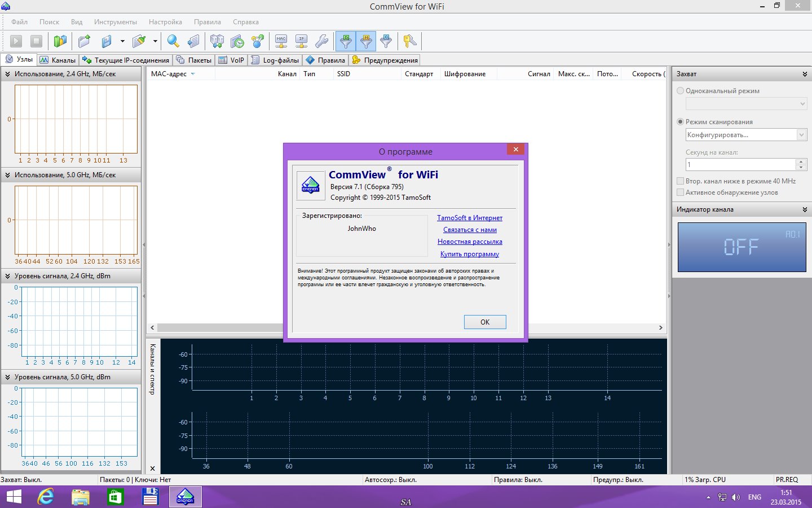Open Internet Explorer from taskbar
812x508 pixels.
pos(46,497)
